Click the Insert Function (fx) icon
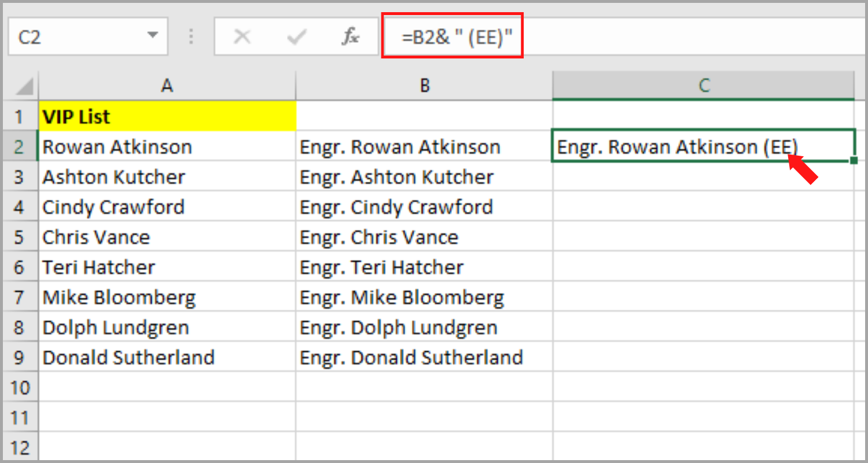Viewport: 868px width, 463px height. tap(350, 36)
